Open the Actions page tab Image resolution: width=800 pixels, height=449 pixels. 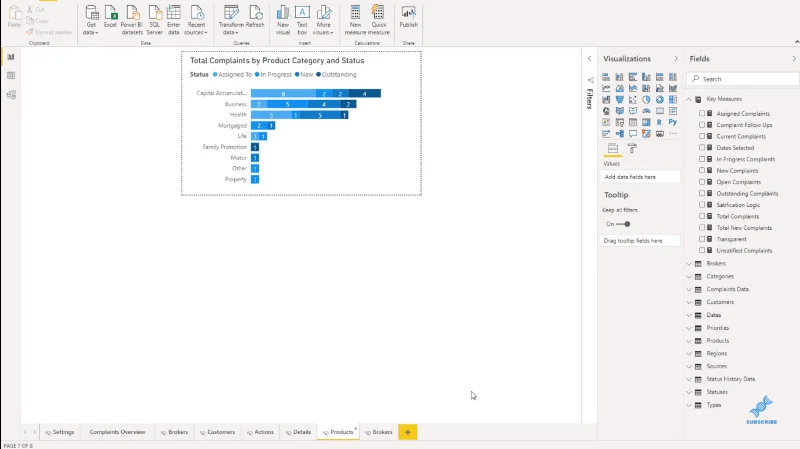[260, 432]
